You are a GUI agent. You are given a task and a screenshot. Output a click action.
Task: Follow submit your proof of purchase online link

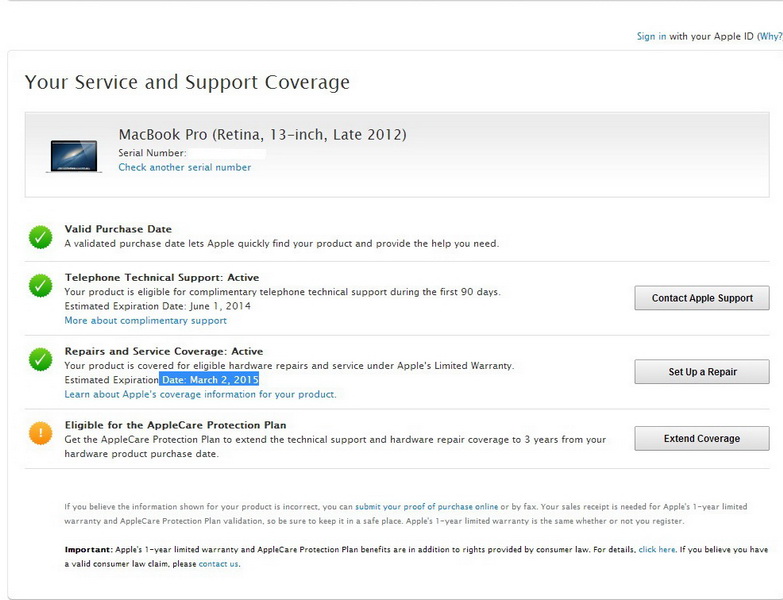pos(426,507)
